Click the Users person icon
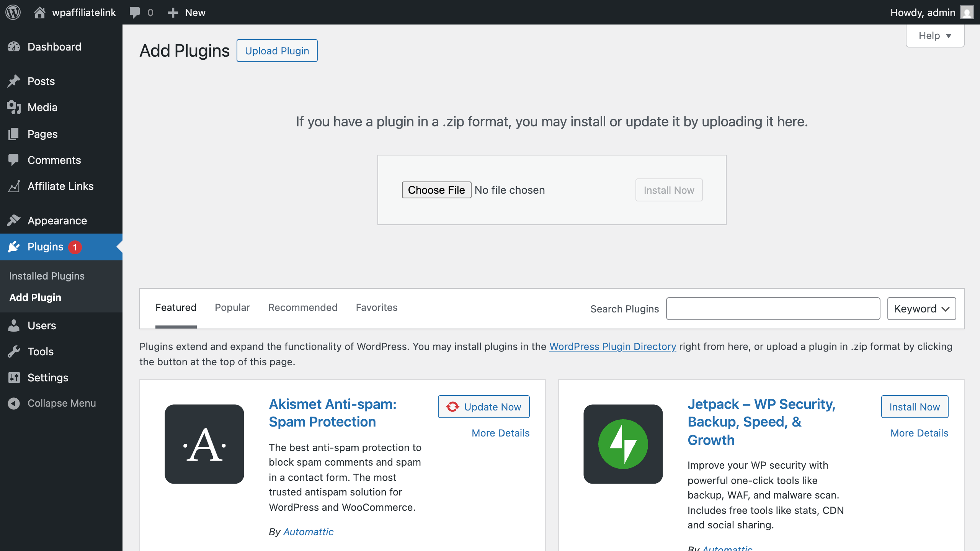This screenshot has width=980, height=551. 14,325
